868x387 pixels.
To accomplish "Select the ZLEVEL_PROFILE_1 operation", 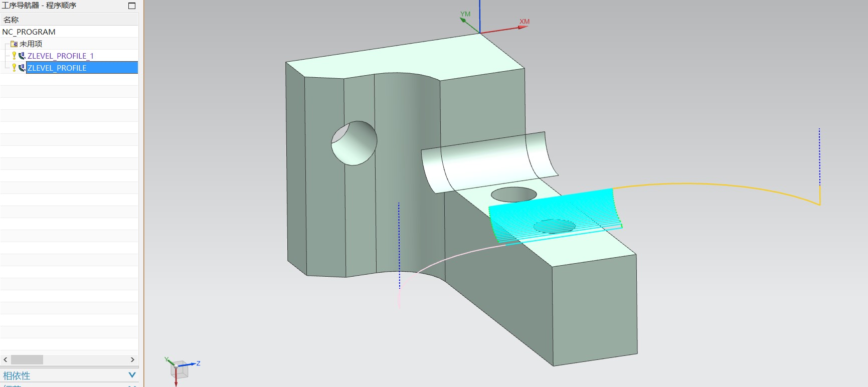I will (61, 56).
